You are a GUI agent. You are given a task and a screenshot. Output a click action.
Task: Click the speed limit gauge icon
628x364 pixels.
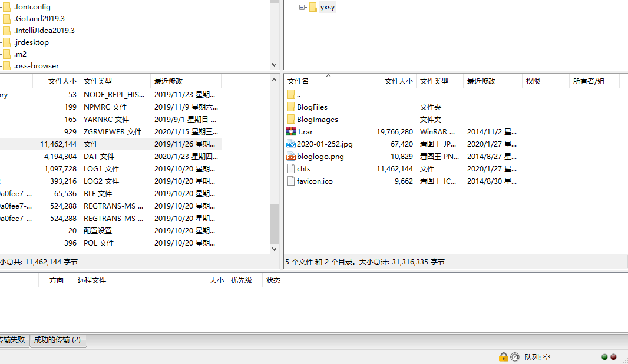tap(515, 357)
